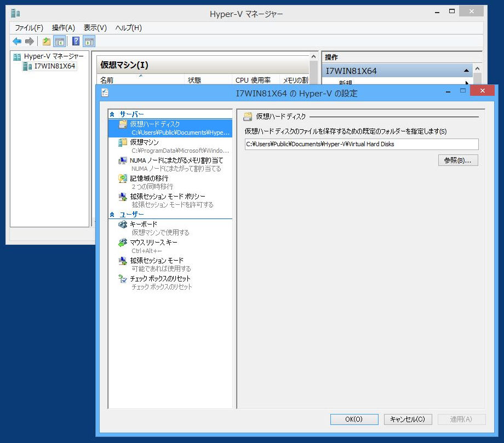Open the 表示(V) menu
The width and height of the screenshot is (504, 443).
pyautogui.click(x=95, y=28)
